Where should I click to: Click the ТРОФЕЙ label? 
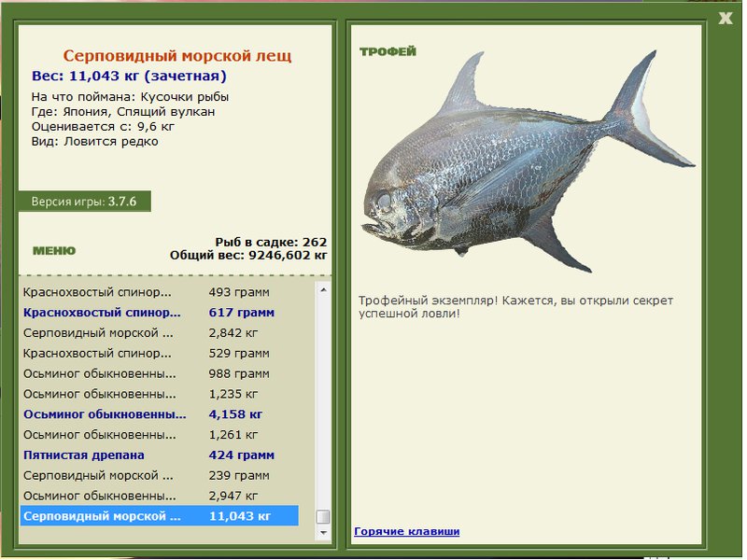click(x=388, y=51)
